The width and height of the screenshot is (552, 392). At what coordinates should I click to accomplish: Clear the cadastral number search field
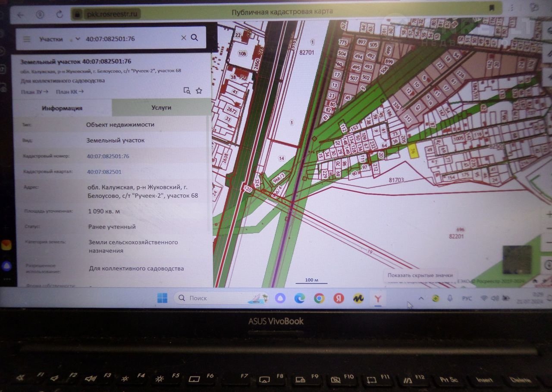point(183,38)
